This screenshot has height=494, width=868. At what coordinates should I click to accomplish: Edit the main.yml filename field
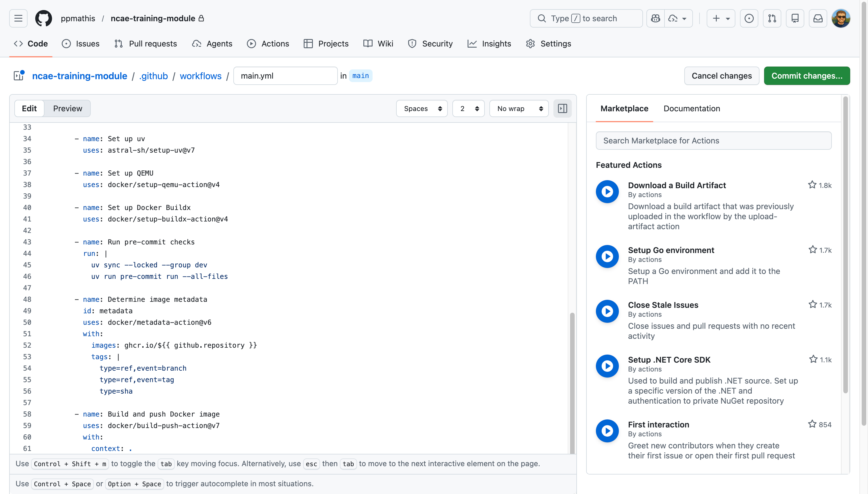coord(286,76)
